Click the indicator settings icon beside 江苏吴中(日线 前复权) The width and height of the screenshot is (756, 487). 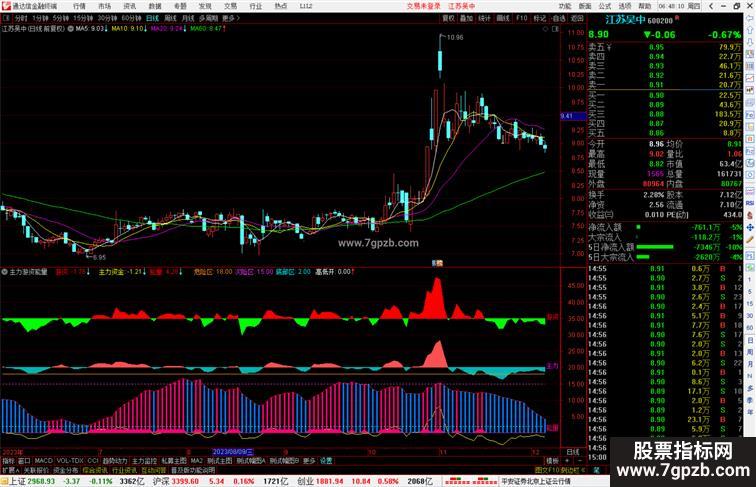[70, 29]
